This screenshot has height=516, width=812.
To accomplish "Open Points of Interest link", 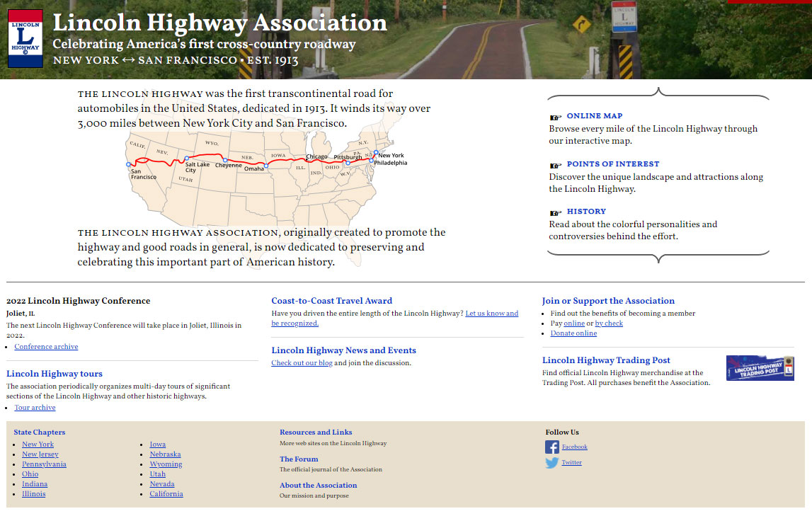I will point(613,164).
